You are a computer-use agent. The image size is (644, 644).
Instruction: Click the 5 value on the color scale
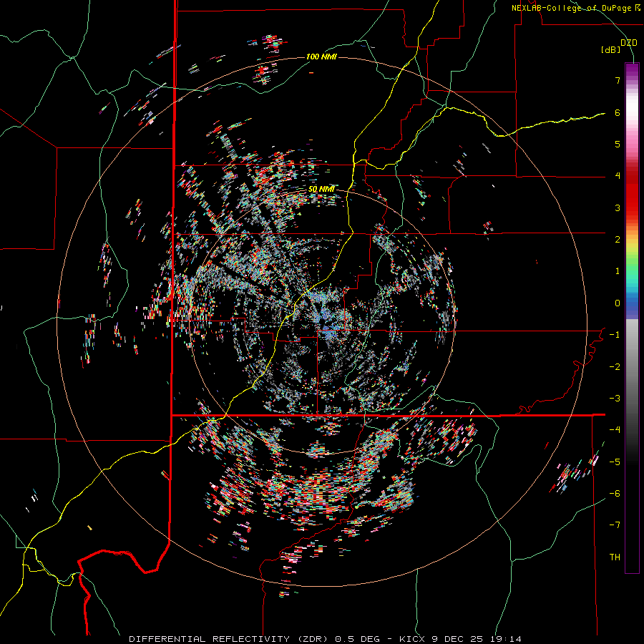[x=618, y=144]
